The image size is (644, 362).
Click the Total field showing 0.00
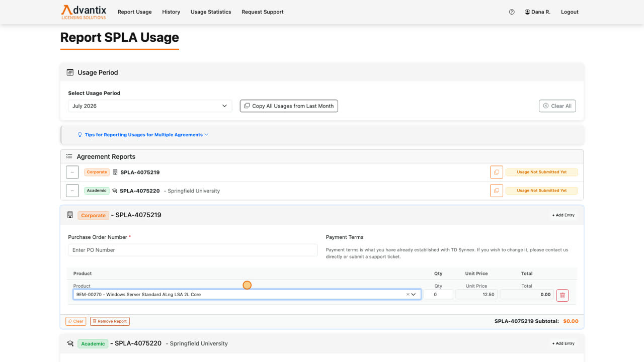pyautogui.click(x=527, y=295)
